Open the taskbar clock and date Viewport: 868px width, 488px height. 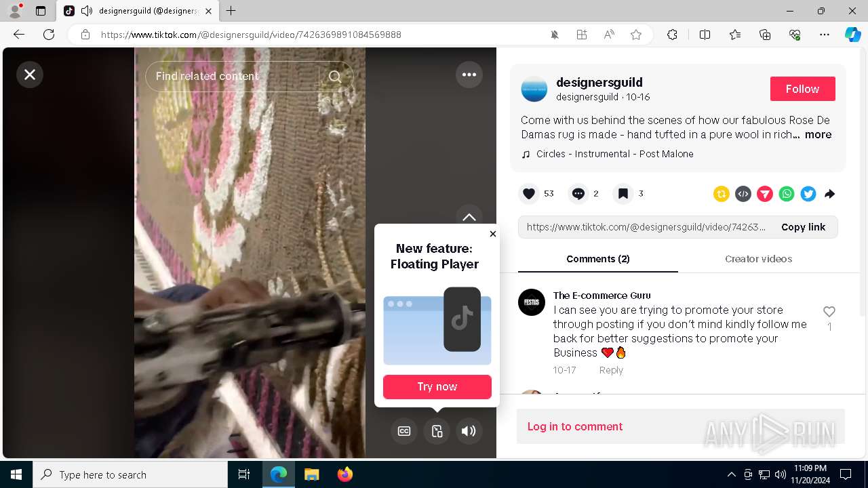[810, 474]
